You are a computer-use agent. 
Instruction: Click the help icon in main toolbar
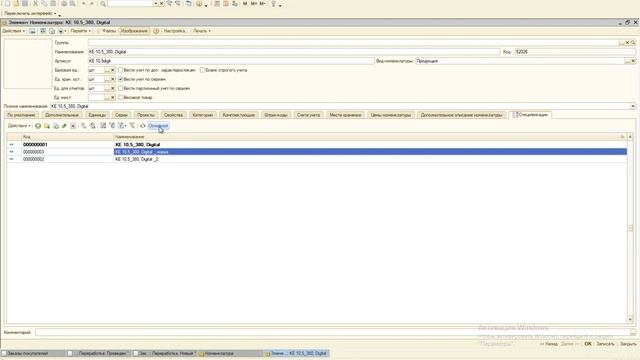[x=199, y=4]
